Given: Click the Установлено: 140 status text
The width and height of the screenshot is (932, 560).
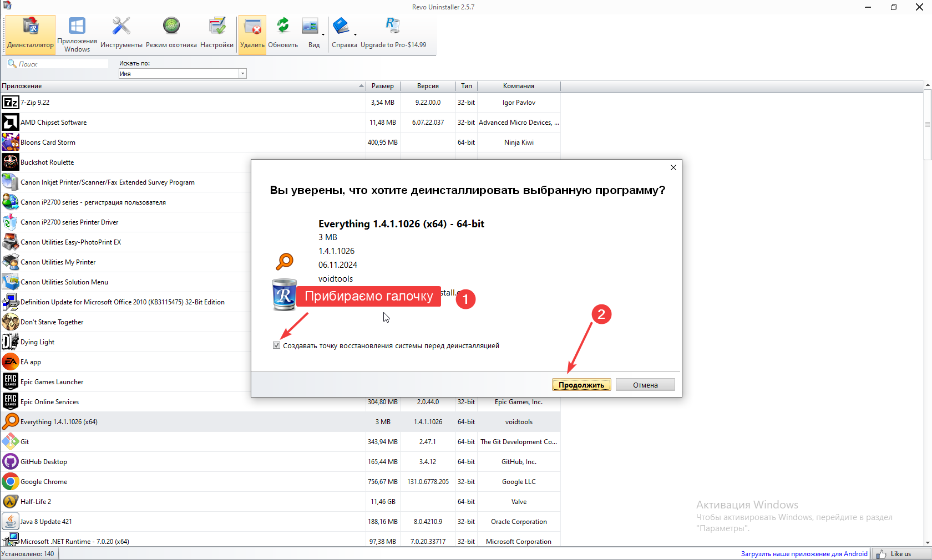Looking at the screenshot, I should pos(28,554).
